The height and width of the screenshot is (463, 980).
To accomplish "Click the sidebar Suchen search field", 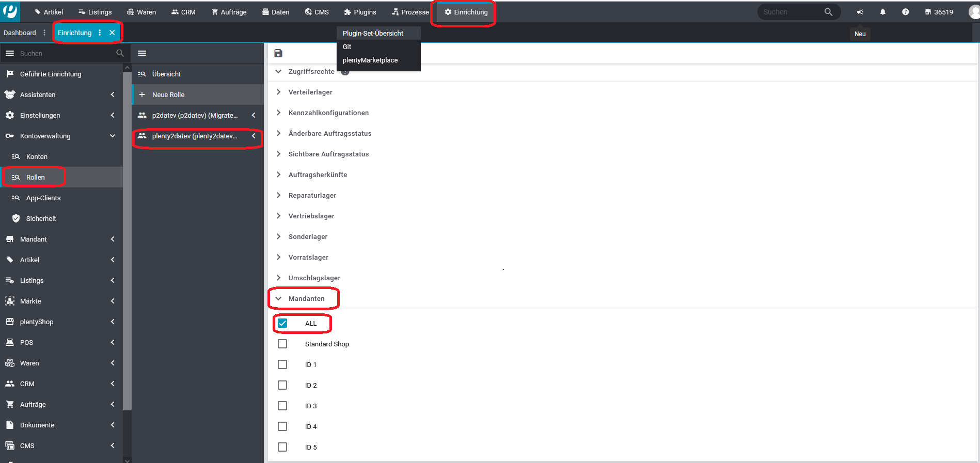I will 65,53.
